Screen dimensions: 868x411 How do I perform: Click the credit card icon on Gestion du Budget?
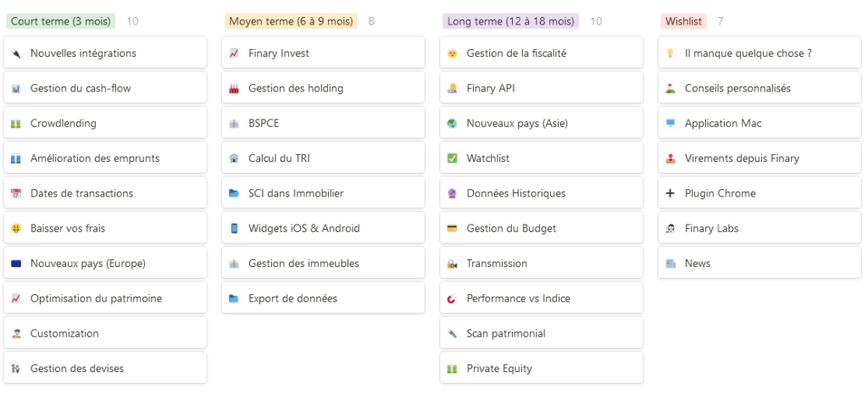pos(452,229)
